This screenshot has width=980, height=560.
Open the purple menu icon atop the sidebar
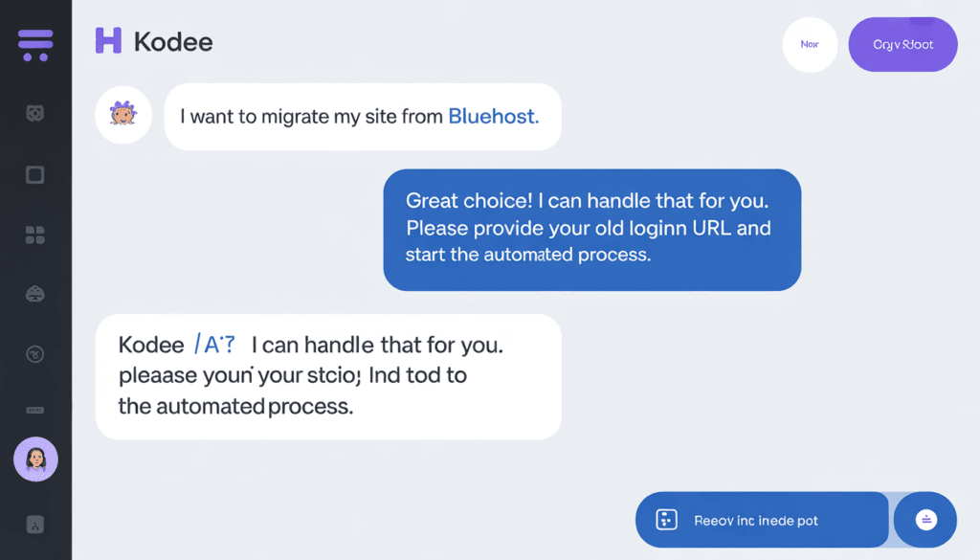click(35, 44)
